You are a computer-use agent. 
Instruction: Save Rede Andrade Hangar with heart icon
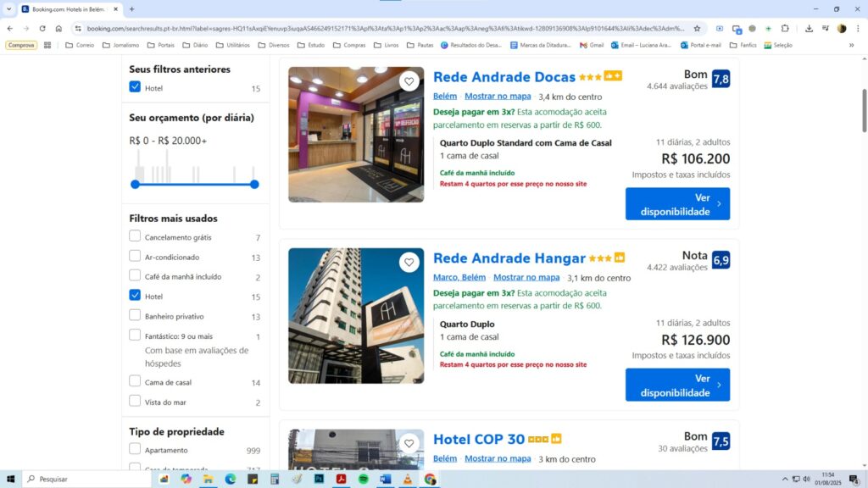(x=409, y=263)
